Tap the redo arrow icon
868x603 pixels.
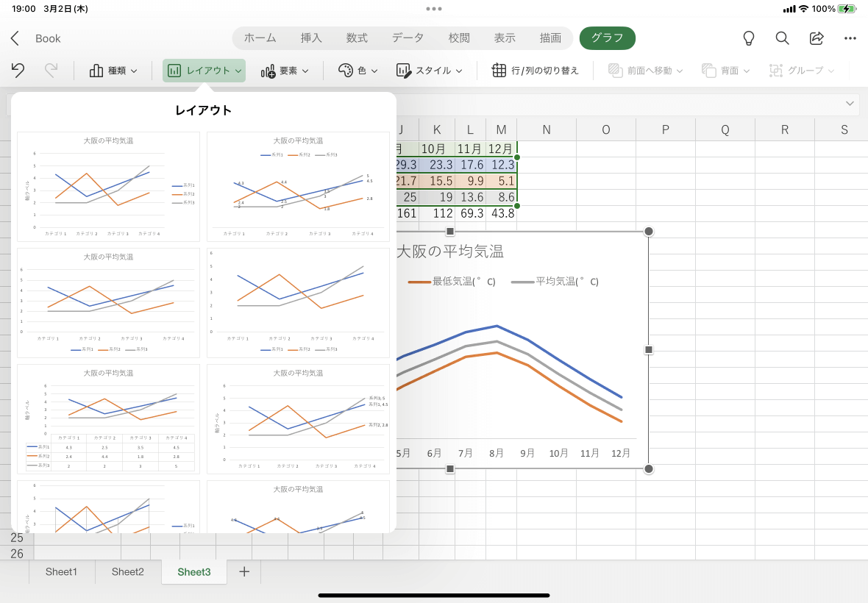click(51, 71)
